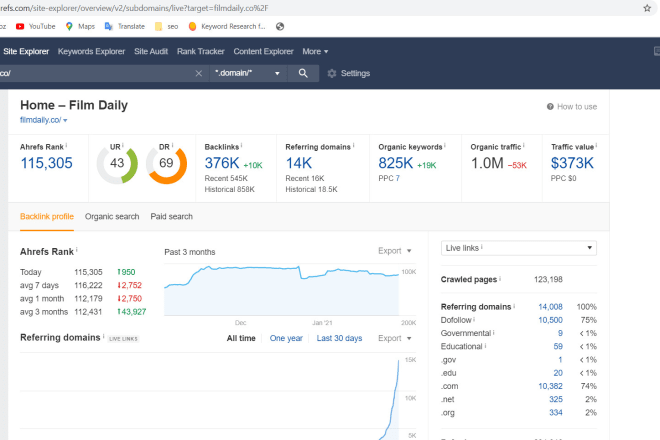The height and width of the screenshot is (440, 660).
Task: Click the DR 69 gauge
Action: (x=166, y=164)
